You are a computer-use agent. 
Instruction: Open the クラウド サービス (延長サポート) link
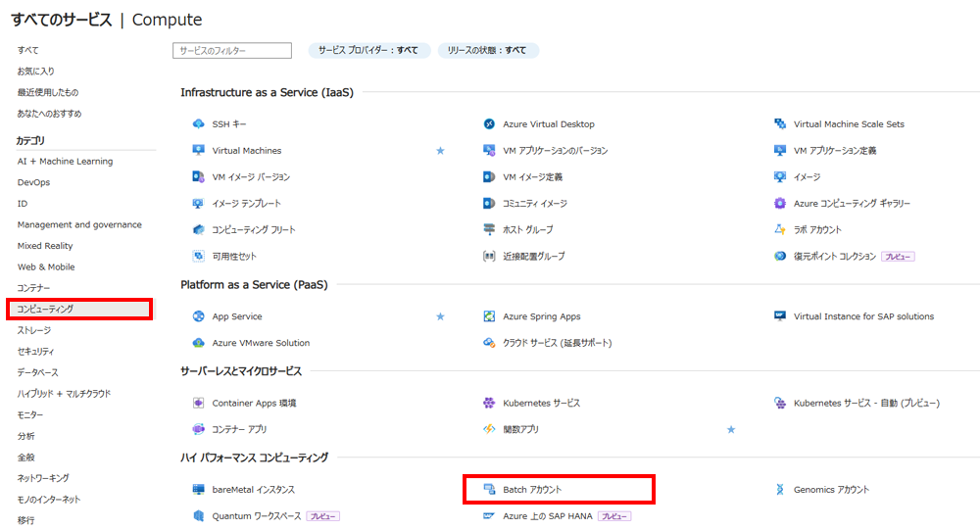point(557,343)
